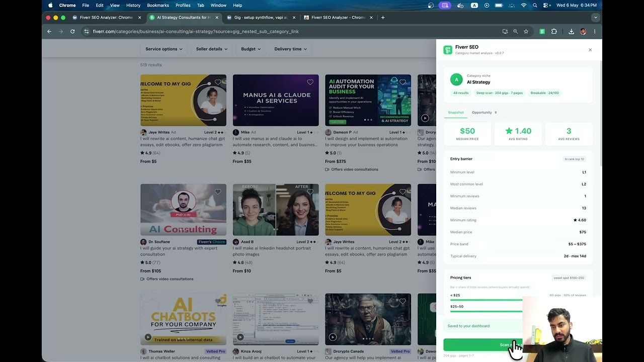Screen dimensions: 644x362
Task: Play the Kinza Arooj gig video
Action: coord(240,337)
